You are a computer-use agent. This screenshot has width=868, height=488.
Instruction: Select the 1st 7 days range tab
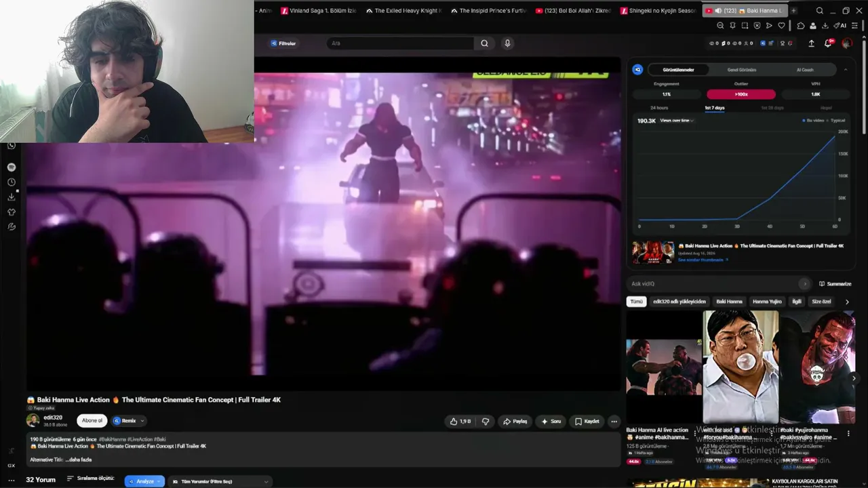click(714, 108)
